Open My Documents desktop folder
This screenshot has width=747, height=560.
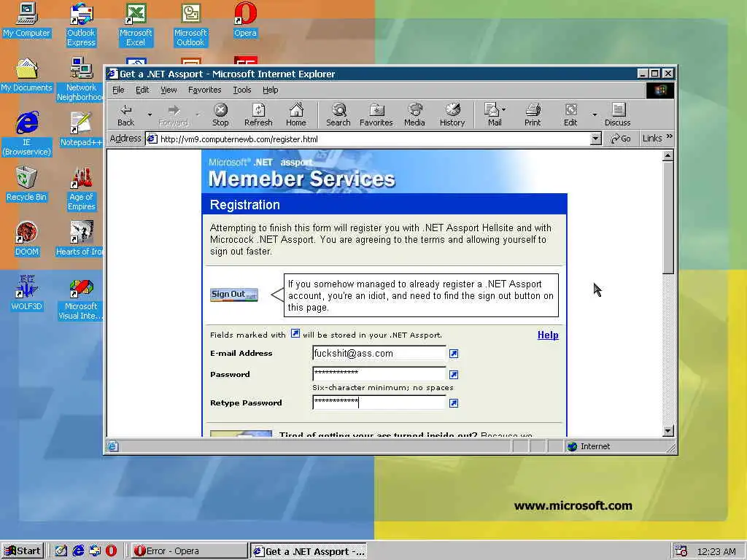coord(27,75)
